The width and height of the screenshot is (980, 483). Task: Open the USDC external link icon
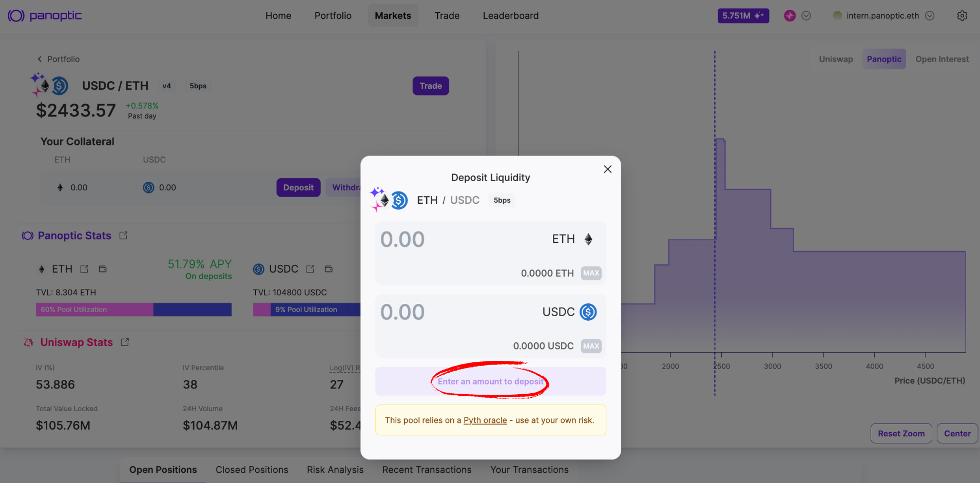click(x=310, y=269)
